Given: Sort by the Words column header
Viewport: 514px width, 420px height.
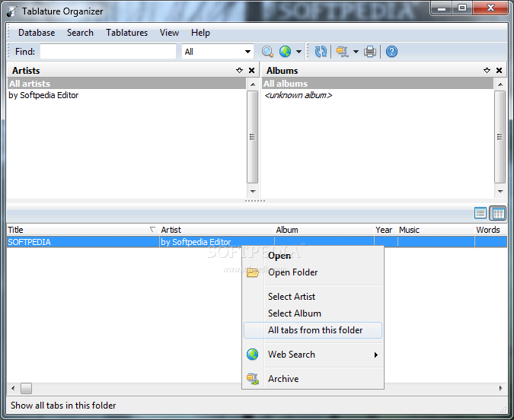Looking at the screenshot, I should [490, 230].
